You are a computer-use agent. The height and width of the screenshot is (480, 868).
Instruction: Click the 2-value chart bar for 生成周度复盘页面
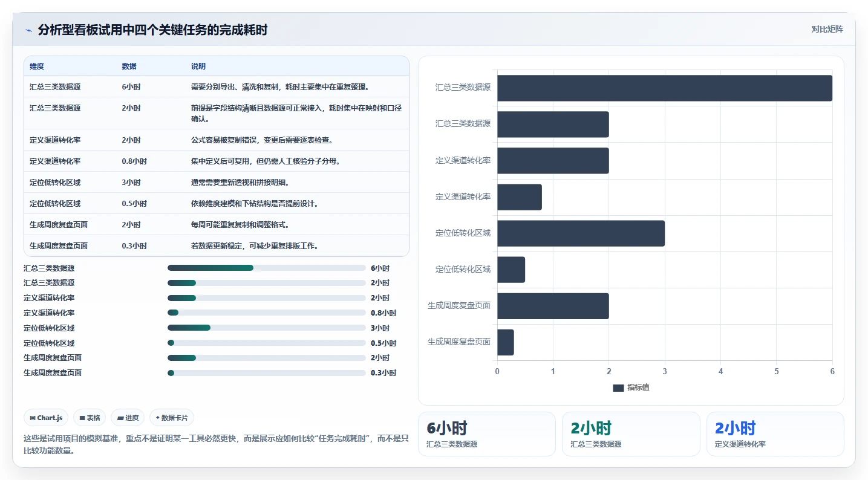553,306
